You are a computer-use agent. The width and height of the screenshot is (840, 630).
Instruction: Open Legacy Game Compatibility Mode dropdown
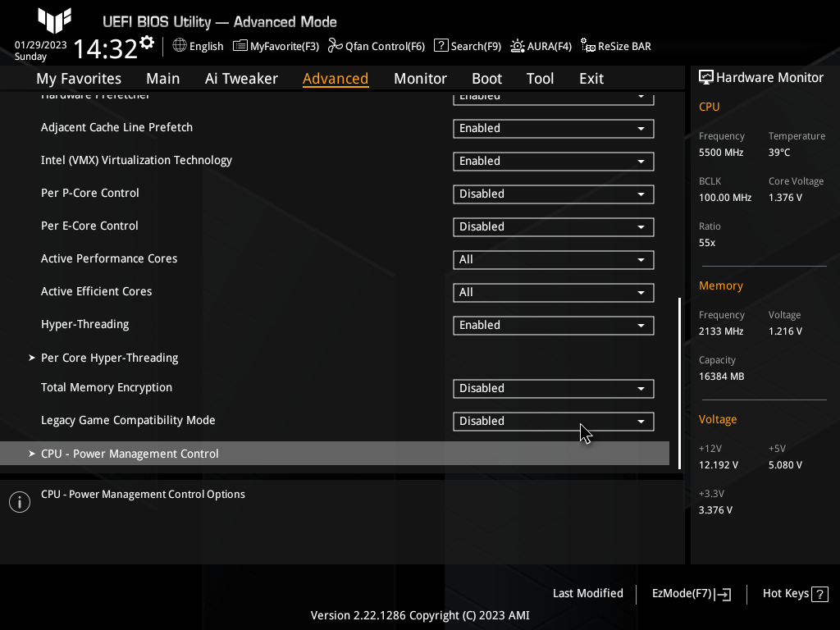554,421
